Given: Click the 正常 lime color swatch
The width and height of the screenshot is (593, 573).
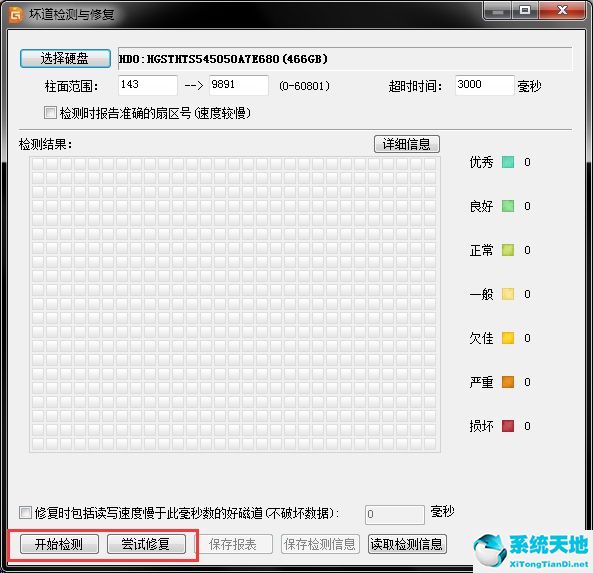Looking at the screenshot, I should pyautogui.click(x=508, y=250).
